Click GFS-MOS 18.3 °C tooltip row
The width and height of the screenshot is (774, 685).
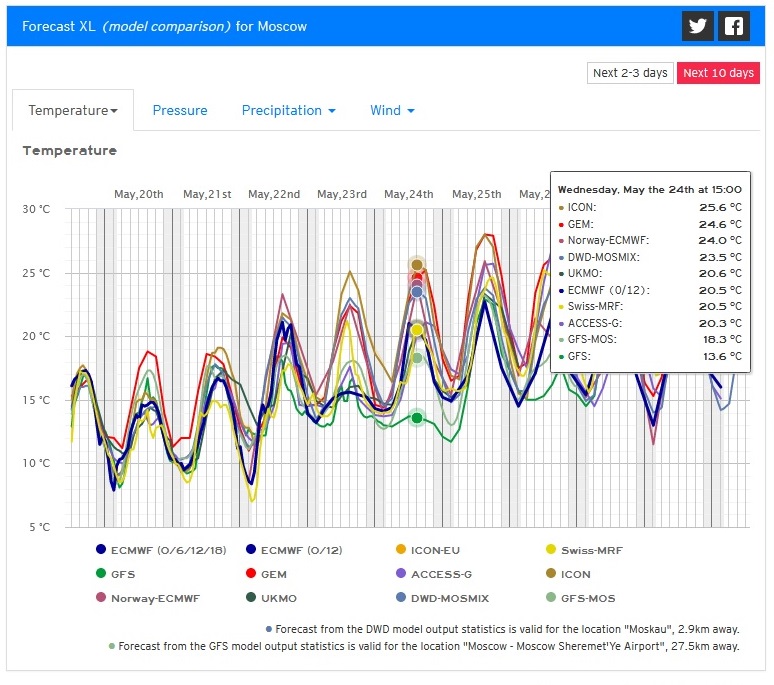coord(650,340)
